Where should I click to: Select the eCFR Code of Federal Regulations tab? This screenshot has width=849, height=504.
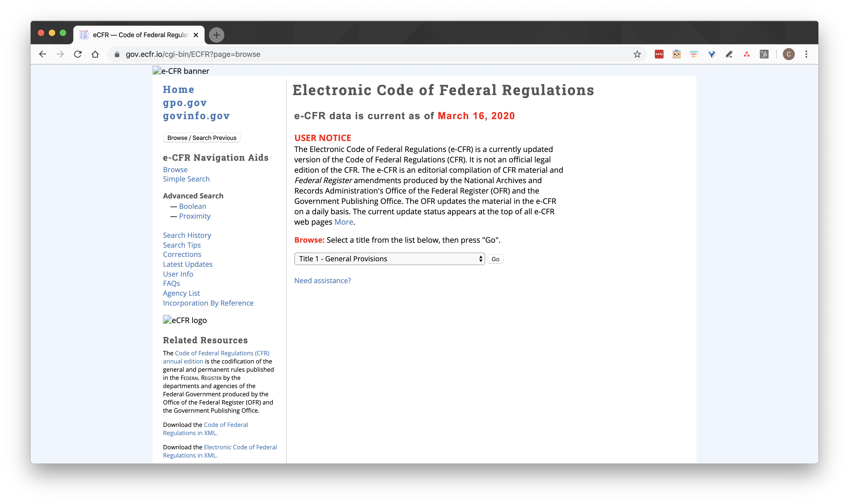point(139,35)
